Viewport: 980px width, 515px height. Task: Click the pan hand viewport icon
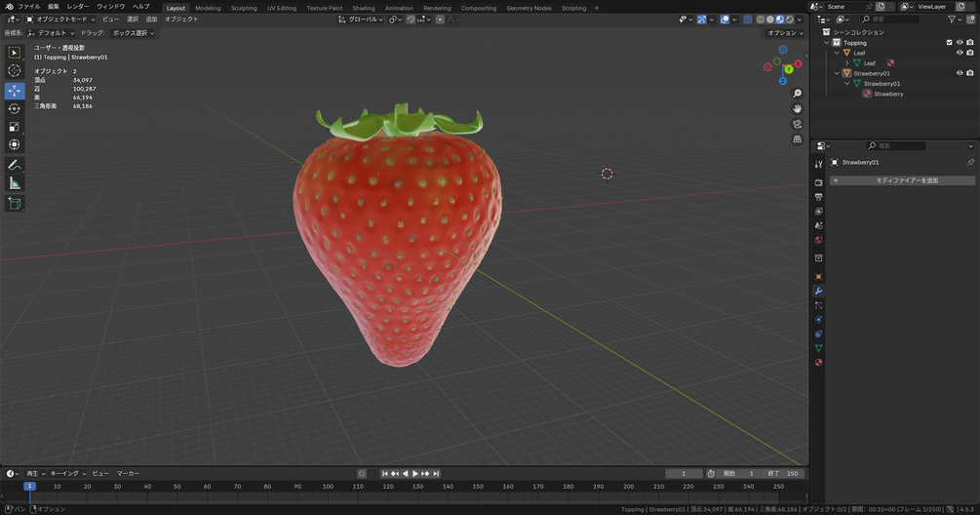click(x=797, y=108)
